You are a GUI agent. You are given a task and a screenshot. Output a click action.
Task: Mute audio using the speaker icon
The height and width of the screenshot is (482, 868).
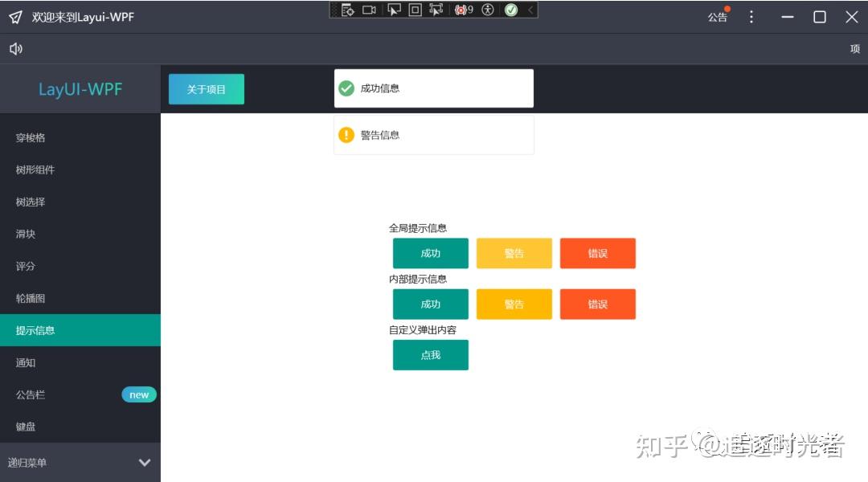click(x=15, y=48)
